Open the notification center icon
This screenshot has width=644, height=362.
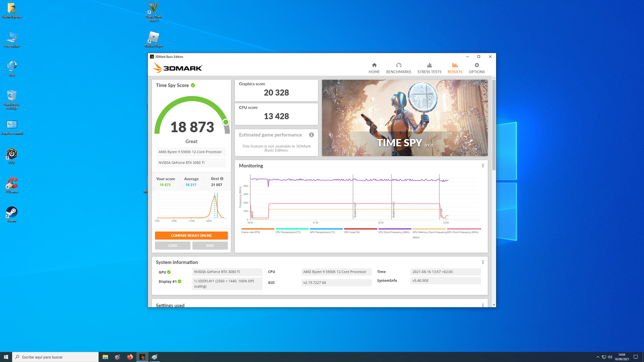tap(635, 357)
